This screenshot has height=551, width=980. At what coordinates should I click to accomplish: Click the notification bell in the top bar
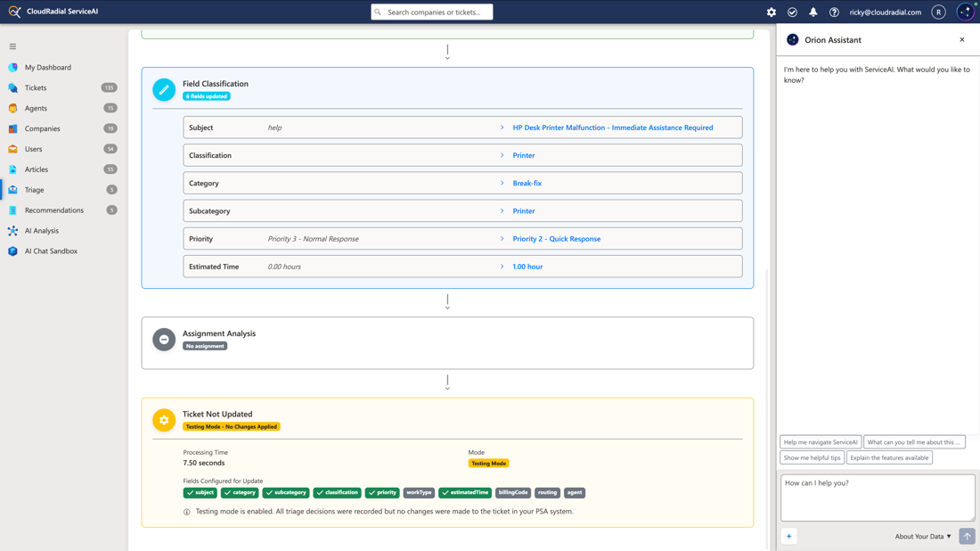pyautogui.click(x=813, y=12)
